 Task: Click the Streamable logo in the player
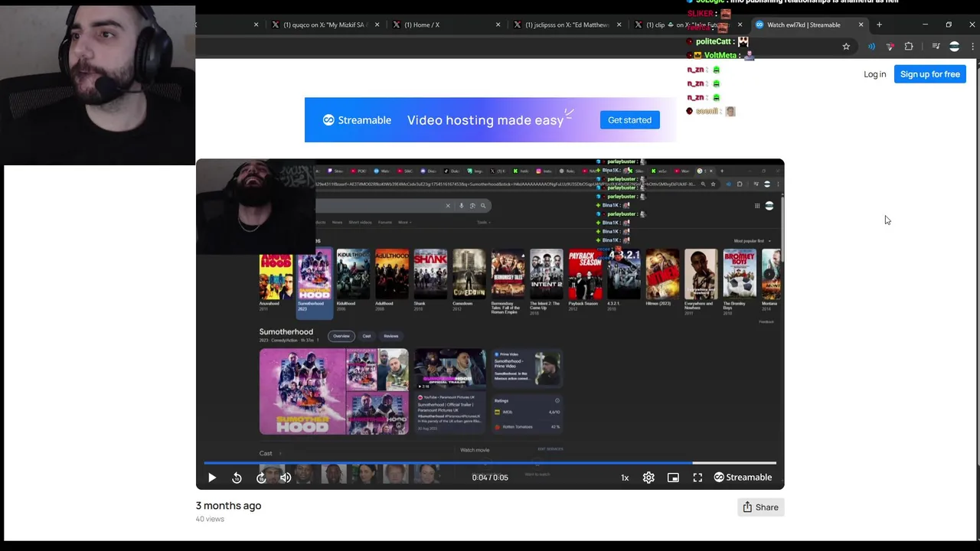pos(743,478)
